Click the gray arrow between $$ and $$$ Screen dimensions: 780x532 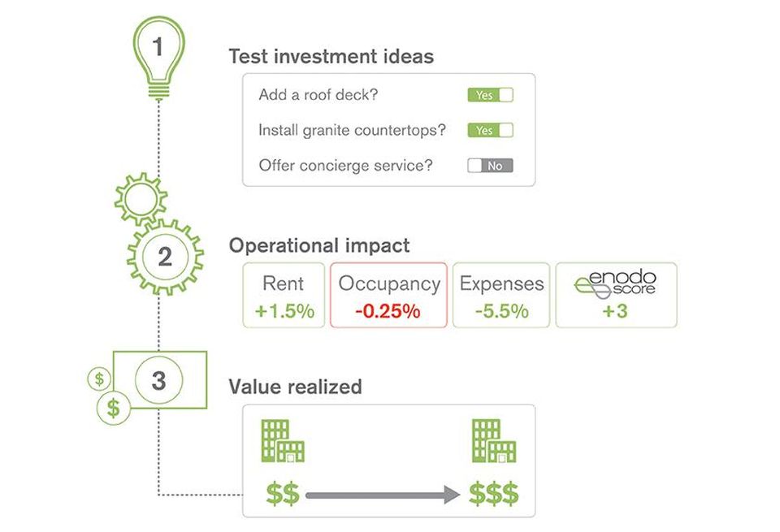tap(383, 495)
